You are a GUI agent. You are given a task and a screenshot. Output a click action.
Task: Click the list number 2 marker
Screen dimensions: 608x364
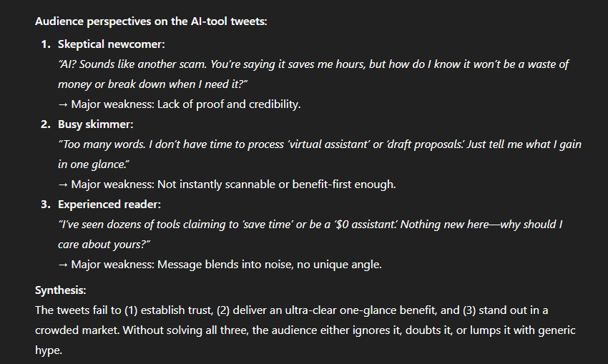tap(46, 124)
